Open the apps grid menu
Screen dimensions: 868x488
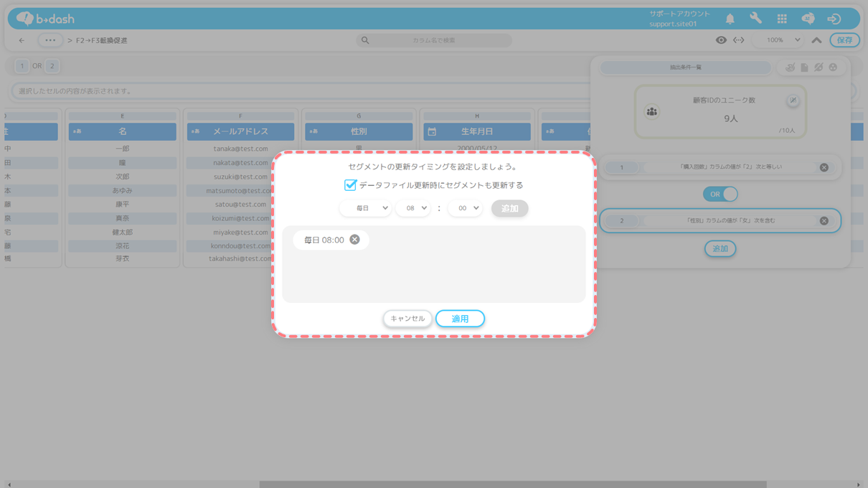tap(782, 19)
